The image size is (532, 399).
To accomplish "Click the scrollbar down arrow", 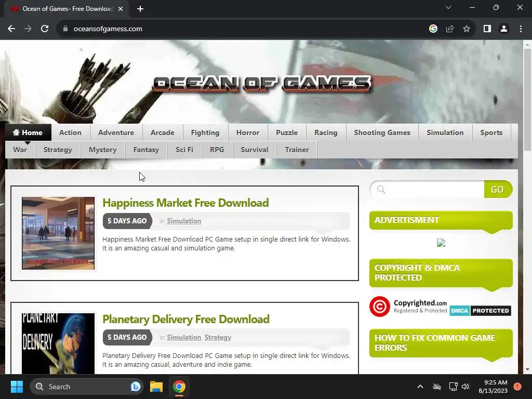I will coord(527,369).
